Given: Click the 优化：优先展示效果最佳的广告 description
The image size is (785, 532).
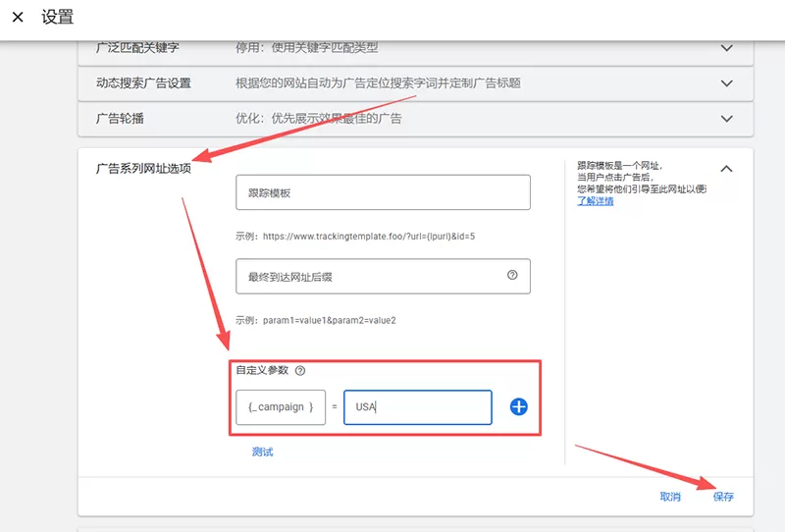Looking at the screenshot, I should [318, 119].
